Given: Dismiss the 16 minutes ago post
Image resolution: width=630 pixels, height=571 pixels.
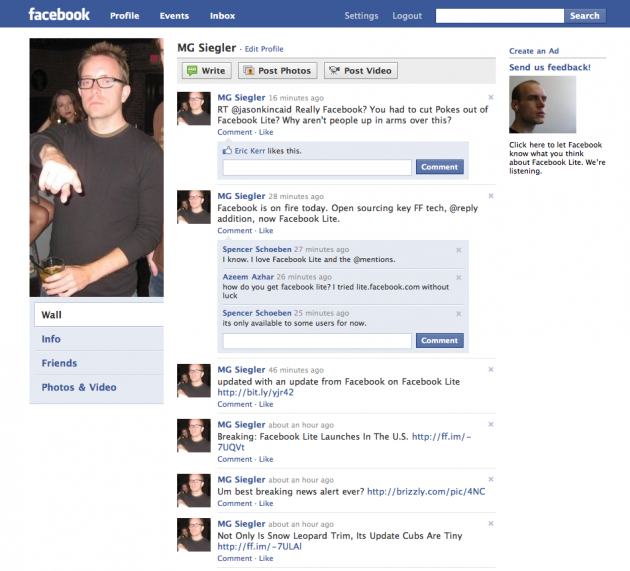Looking at the screenshot, I should click(491, 97).
